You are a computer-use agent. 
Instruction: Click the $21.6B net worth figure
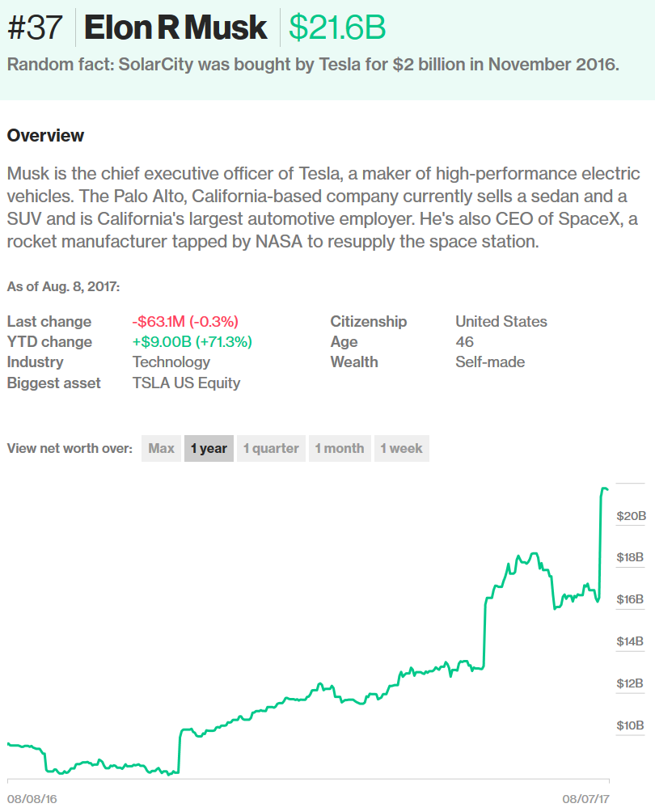[x=337, y=28]
